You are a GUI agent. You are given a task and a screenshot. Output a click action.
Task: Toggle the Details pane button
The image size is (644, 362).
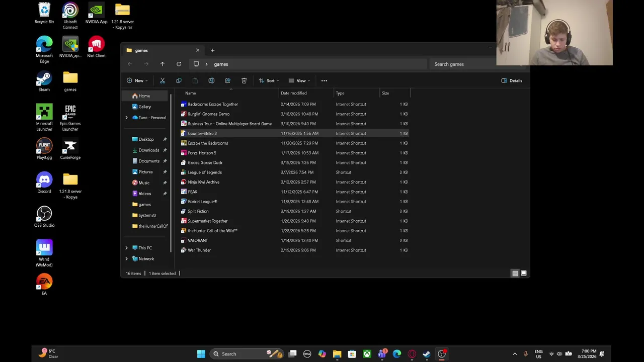click(512, 80)
